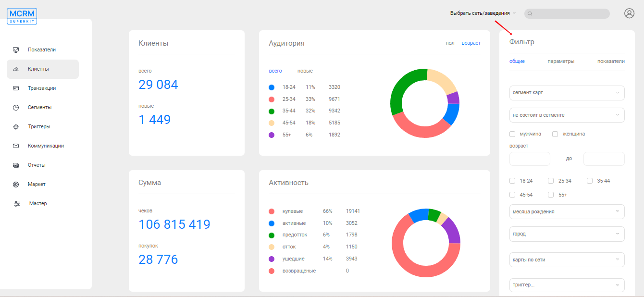644x297 pixels.
Task: Click the 9671 value for 25-34
Action: point(334,99)
